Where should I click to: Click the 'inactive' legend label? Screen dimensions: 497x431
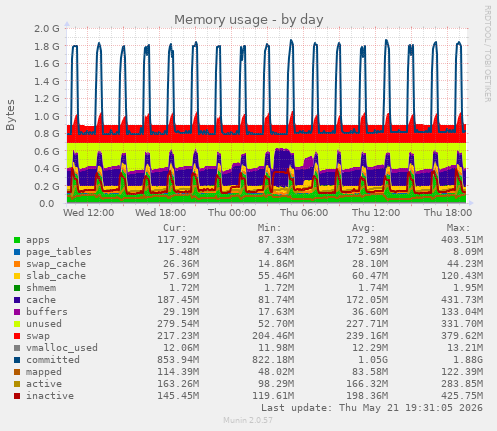point(50,396)
